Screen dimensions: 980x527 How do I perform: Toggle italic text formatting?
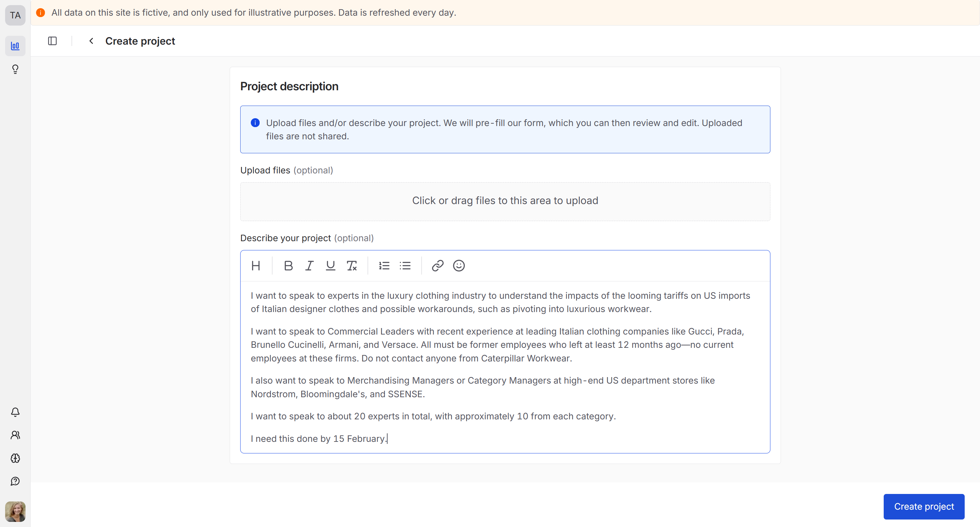(x=309, y=266)
